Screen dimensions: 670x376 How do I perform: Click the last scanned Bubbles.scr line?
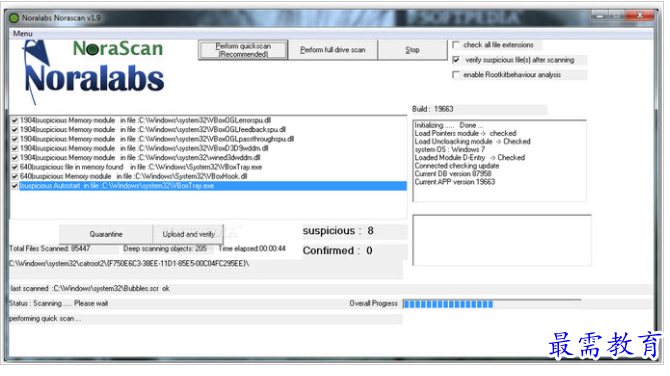click(x=90, y=289)
